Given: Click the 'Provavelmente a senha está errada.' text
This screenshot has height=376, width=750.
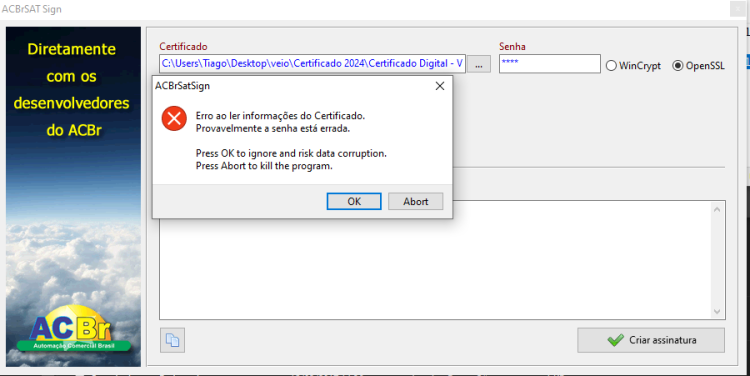Looking at the screenshot, I should [x=273, y=128].
